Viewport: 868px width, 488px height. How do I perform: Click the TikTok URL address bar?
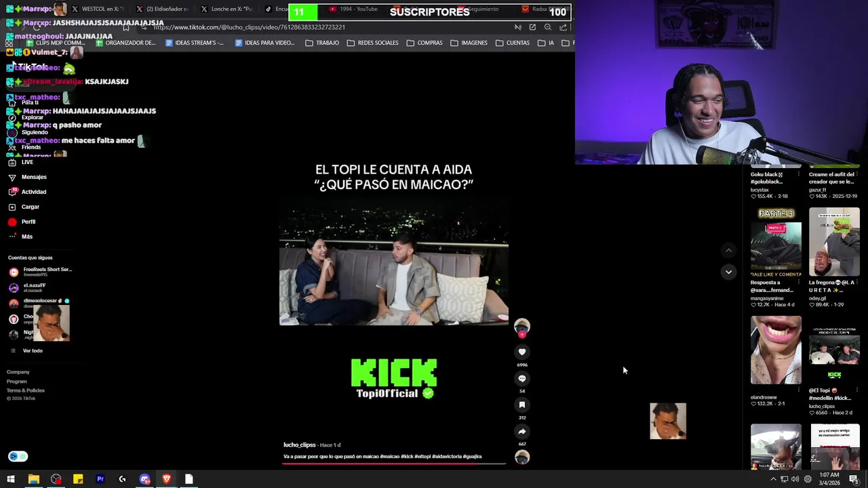point(325,27)
